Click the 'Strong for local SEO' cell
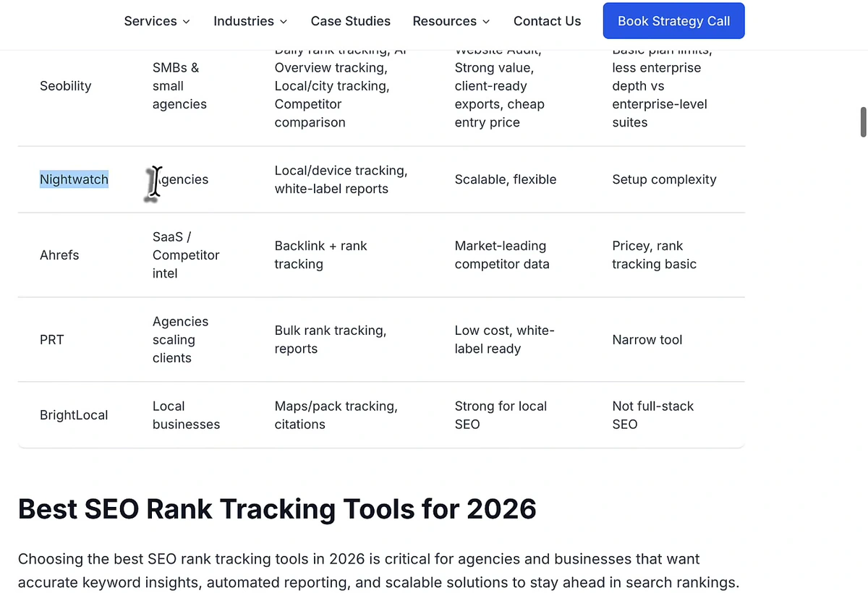Screen dimensions: 868x593 (501, 415)
